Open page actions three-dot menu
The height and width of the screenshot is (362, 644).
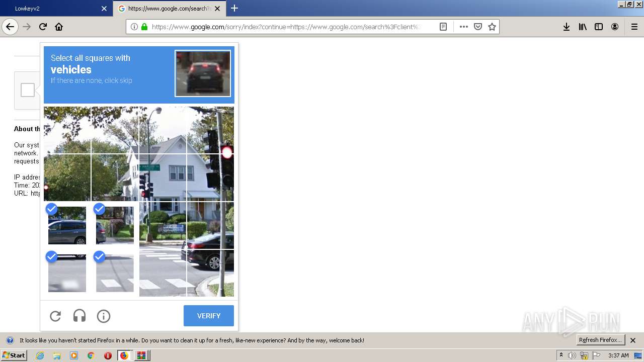[x=464, y=27]
